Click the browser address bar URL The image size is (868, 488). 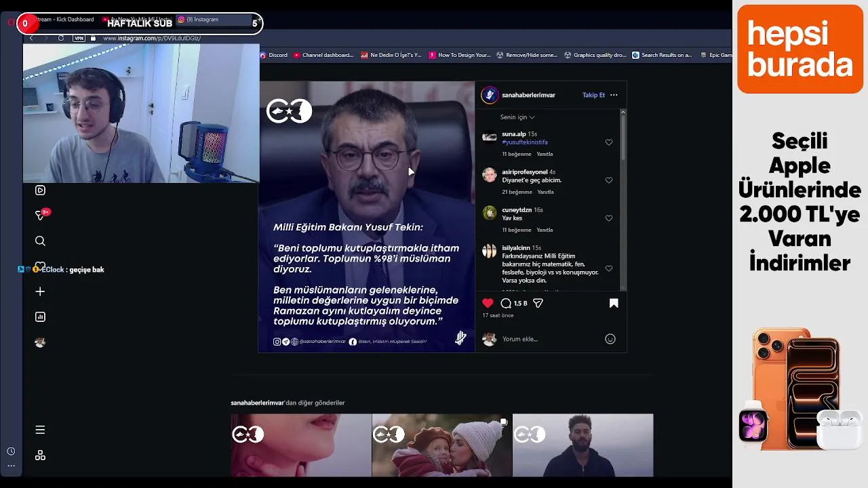(151, 38)
